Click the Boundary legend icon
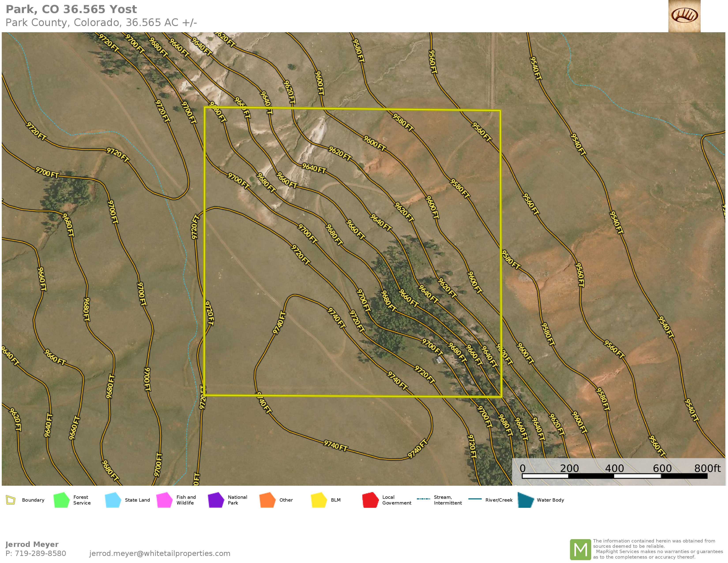The width and height of the screenshot is (728, 563). tap(11, 500)
